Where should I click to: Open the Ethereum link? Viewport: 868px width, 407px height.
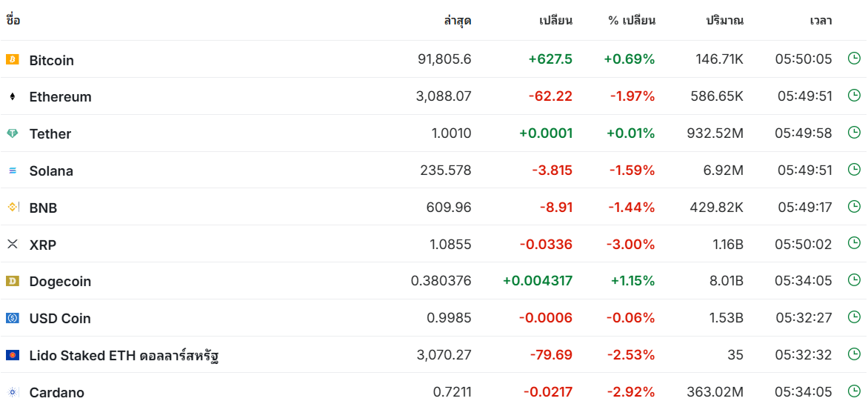click(60, 97)
